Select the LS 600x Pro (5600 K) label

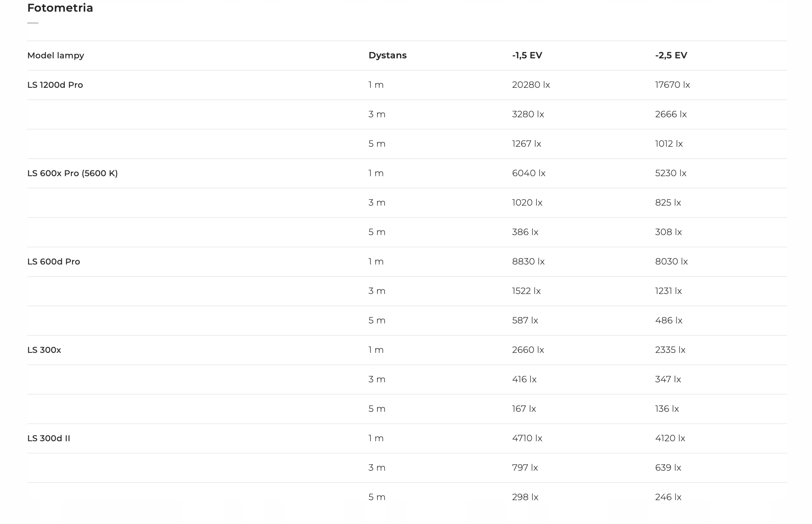tap(73, 173)
